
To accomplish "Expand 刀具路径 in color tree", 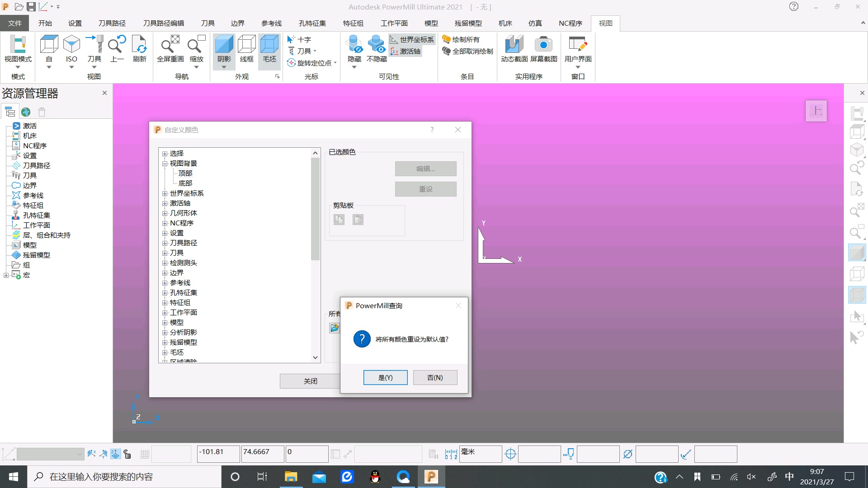I will [165, 243].
